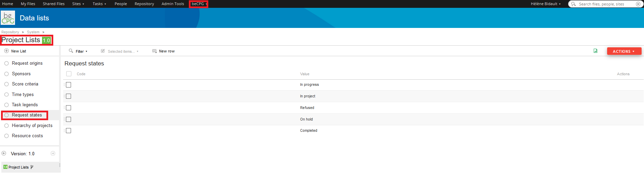Click the Filter magnifier icon

(x=71, y=51)
